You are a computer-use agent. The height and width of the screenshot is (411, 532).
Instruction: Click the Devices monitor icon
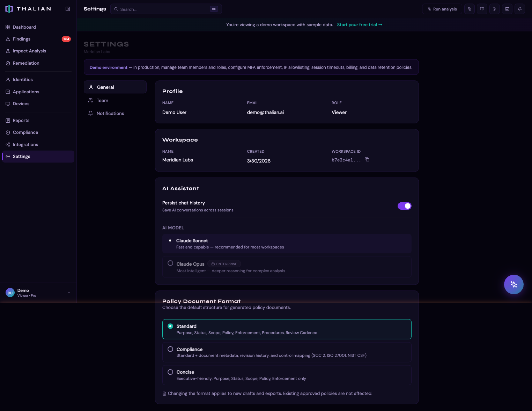click(8, 104)
